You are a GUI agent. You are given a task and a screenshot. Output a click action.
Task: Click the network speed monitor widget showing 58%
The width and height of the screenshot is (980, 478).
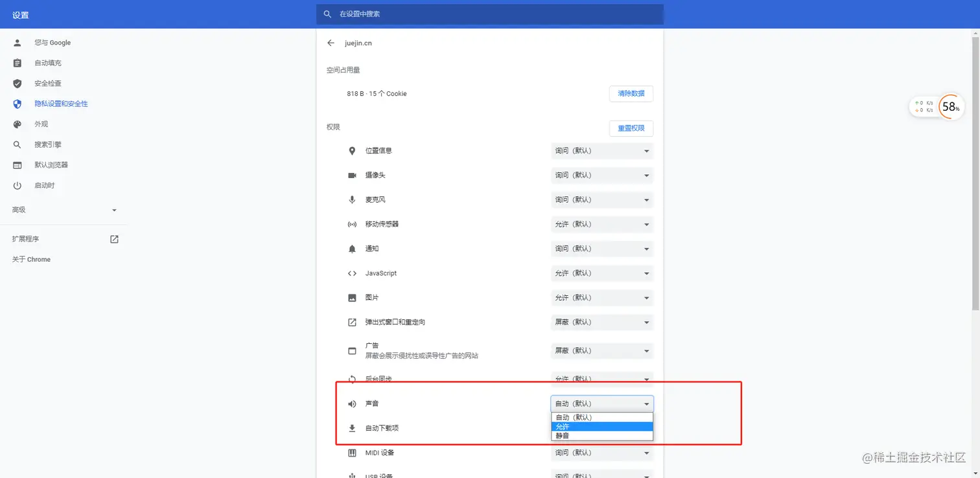point(937,107)
